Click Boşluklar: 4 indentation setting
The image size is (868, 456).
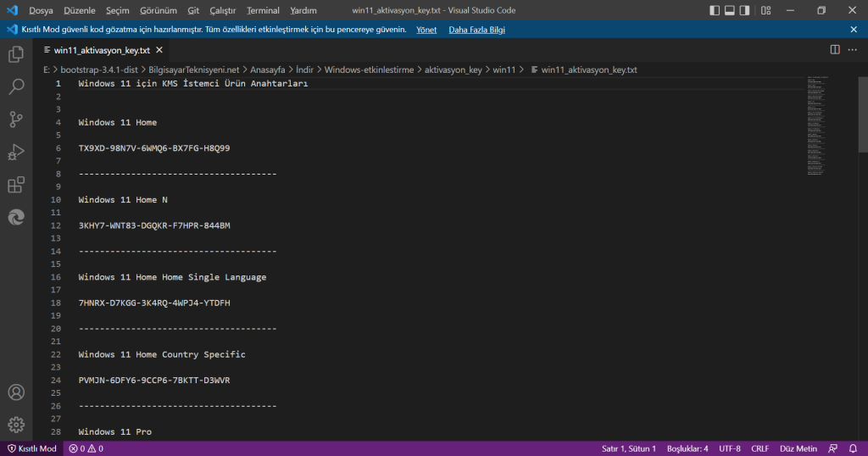coord(687,449)
